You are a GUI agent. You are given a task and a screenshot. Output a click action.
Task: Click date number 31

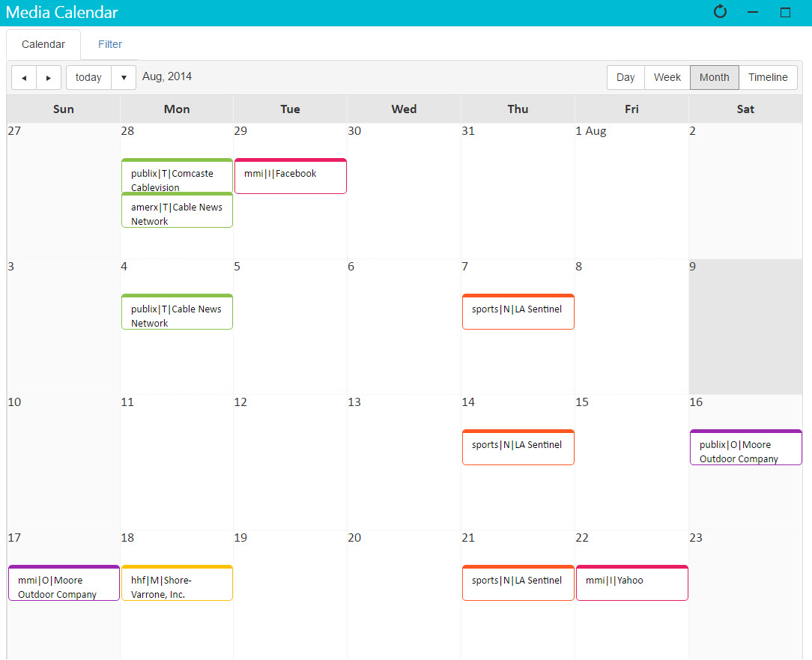[x=468, y=131]
